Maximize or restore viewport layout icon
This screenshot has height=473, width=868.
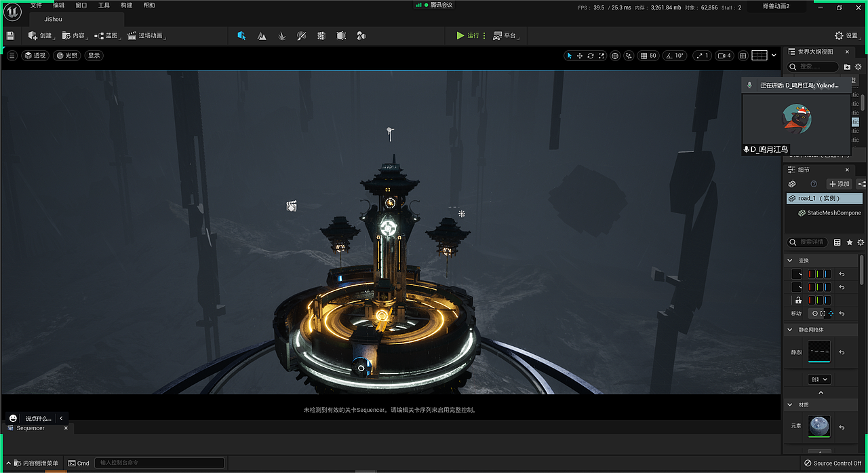click(x=743, y=56)
